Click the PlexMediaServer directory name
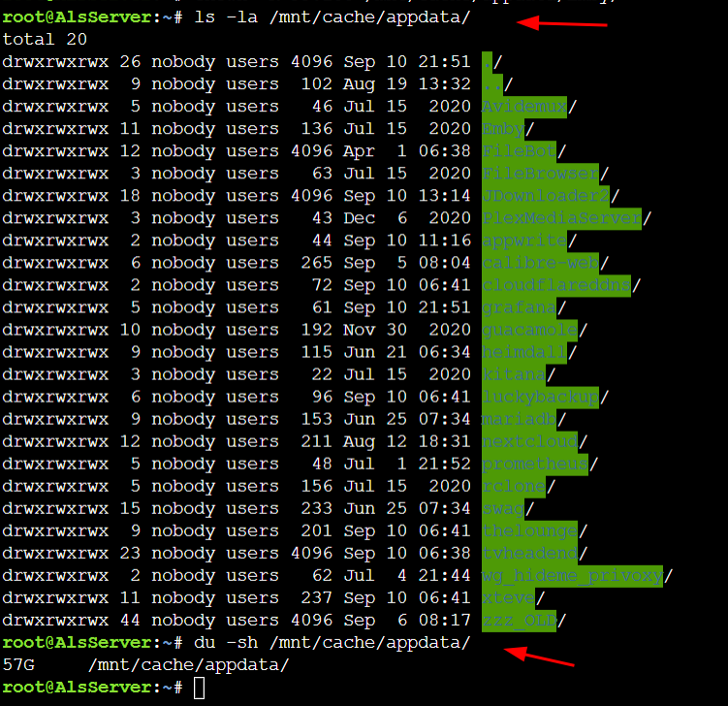 [562, 218]
